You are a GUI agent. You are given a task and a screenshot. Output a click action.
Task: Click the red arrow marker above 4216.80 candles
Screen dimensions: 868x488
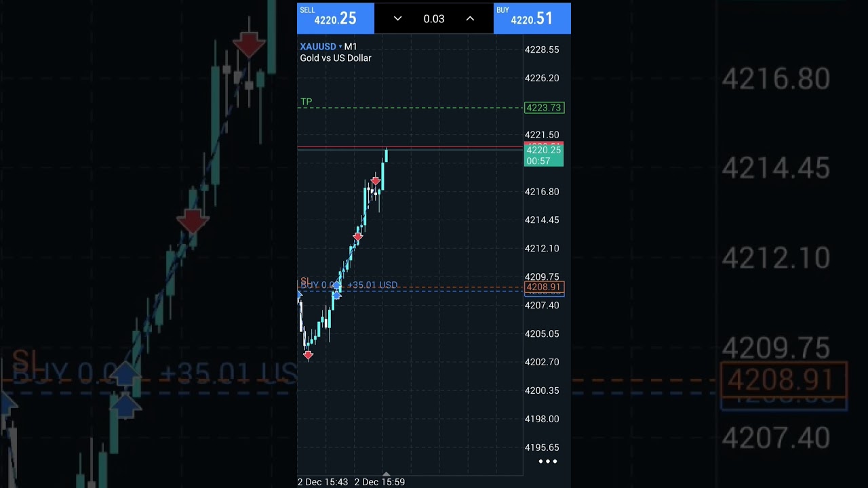376,181
